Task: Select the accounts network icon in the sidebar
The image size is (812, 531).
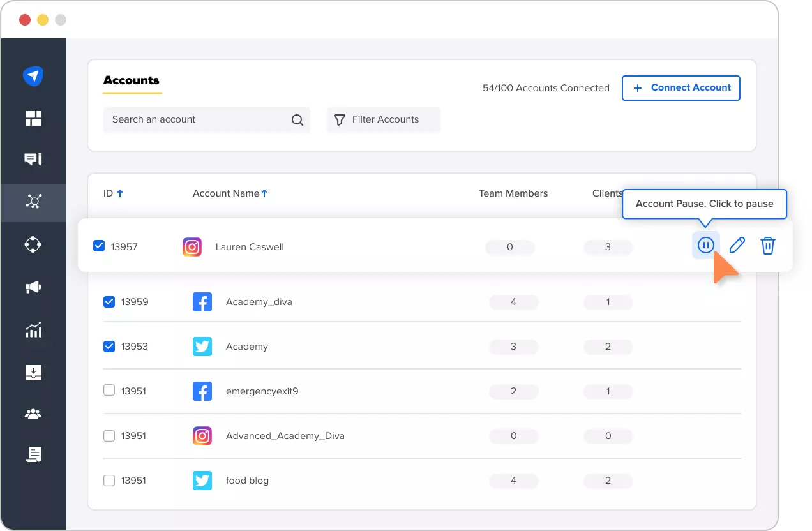Action: pyautogui.click(x=33, y=202)
